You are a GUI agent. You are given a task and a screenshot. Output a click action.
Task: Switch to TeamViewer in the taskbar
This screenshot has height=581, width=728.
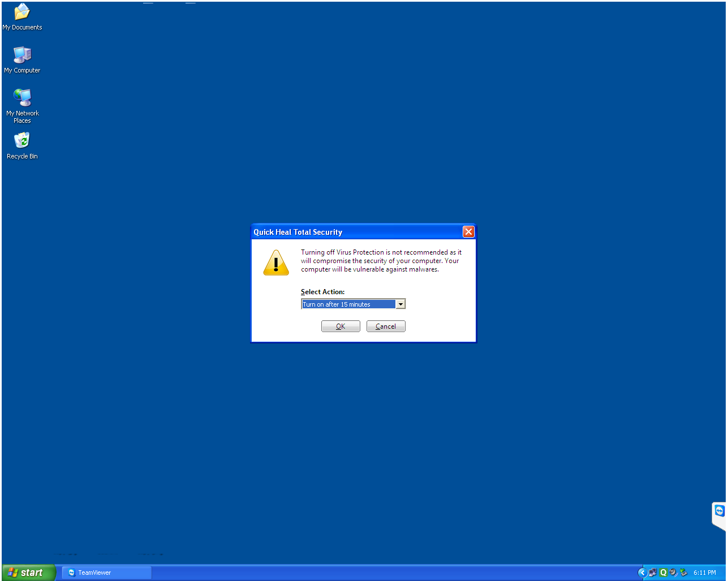pyautogui.click(x=106, y=573)
